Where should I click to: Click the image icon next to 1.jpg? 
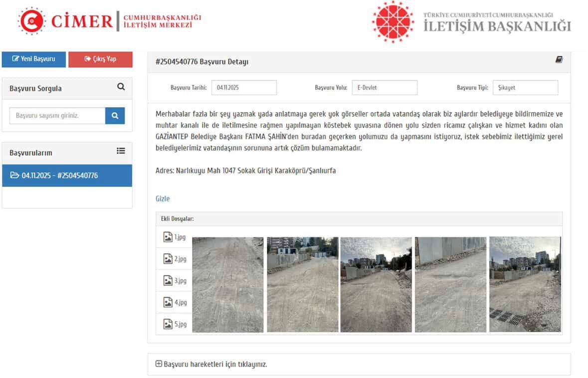pos(168,237)
